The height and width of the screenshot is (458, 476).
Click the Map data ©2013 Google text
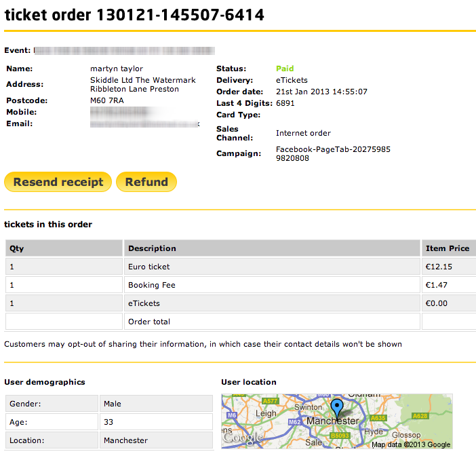(410, 445)
